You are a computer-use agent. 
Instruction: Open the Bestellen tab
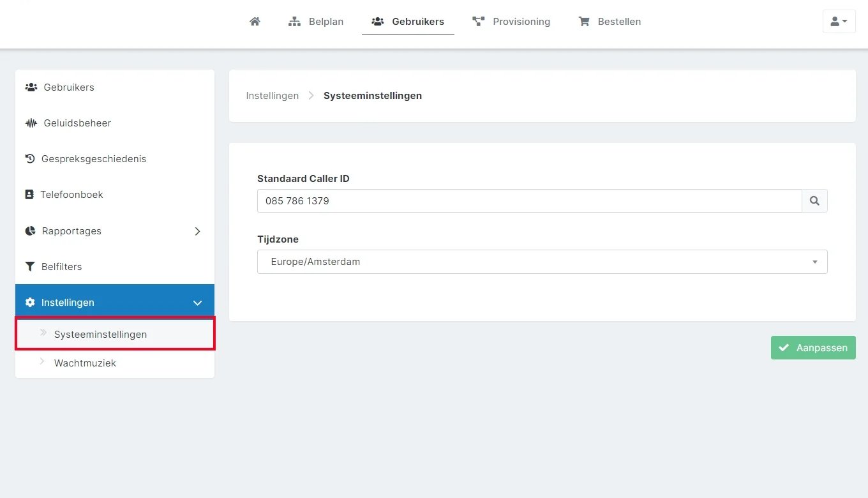(x=610, y=22)
